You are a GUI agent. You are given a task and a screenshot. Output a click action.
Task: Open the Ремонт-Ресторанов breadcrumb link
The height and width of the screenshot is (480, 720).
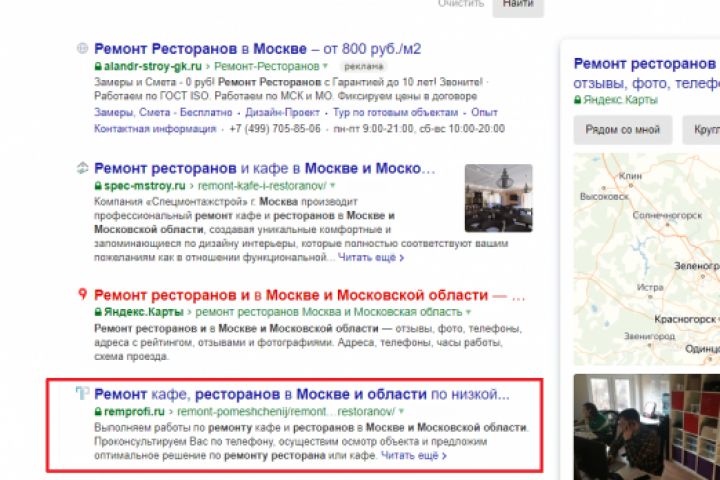[267, 66]
